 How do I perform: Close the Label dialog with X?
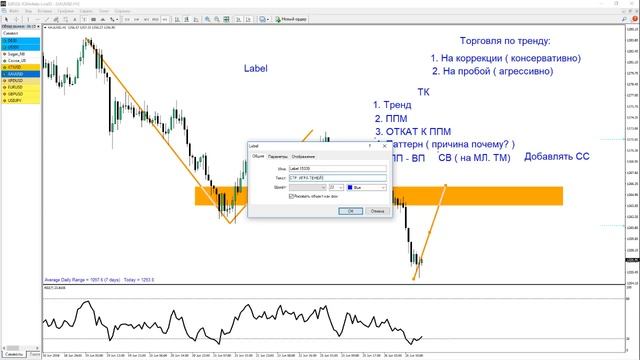tap(384, 146)
